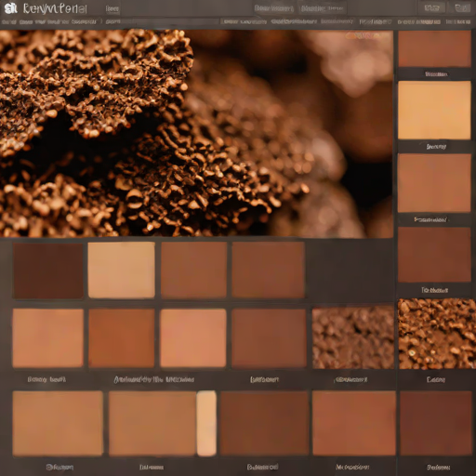Screen dimensions: 476x476
Task: Pick the large caramel swatch at the bottom left
Action: point(58,424)
